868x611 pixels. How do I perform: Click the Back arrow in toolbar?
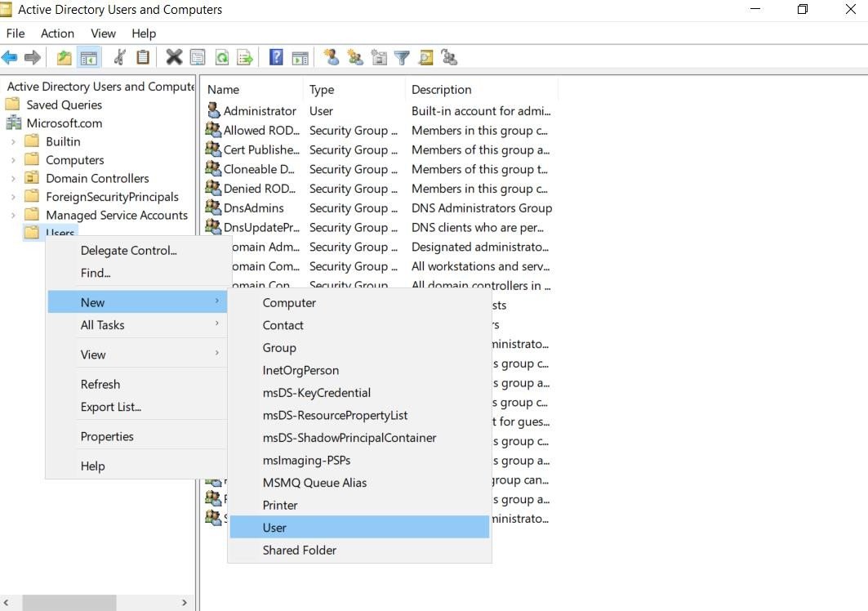pos(10,57)
